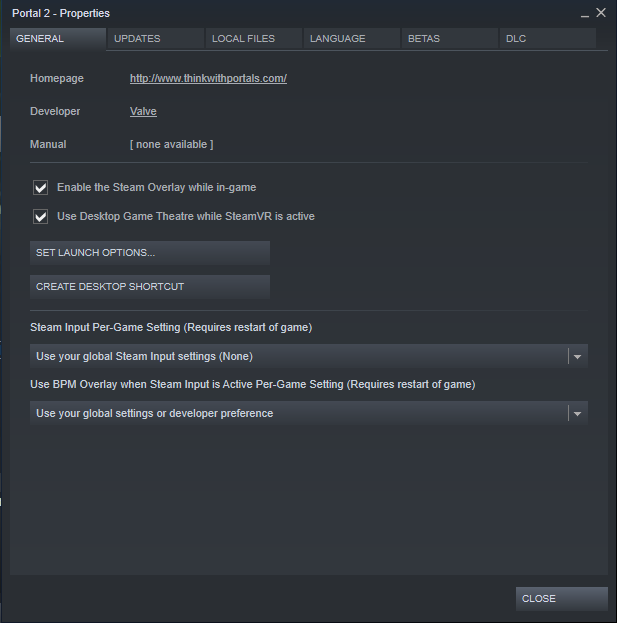Click the global settings or developer preference box
617x623 pixels.
tap(309, 414)
